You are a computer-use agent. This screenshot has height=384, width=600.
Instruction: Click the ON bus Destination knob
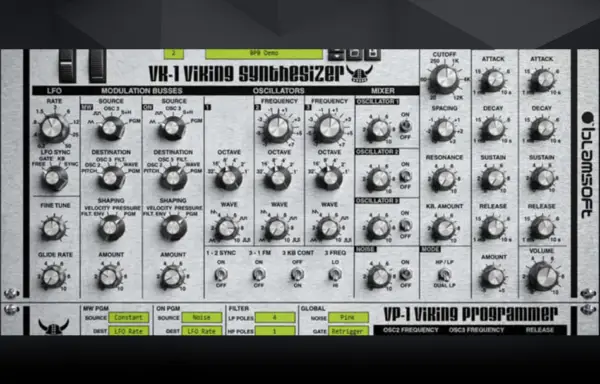coord(173,178)
